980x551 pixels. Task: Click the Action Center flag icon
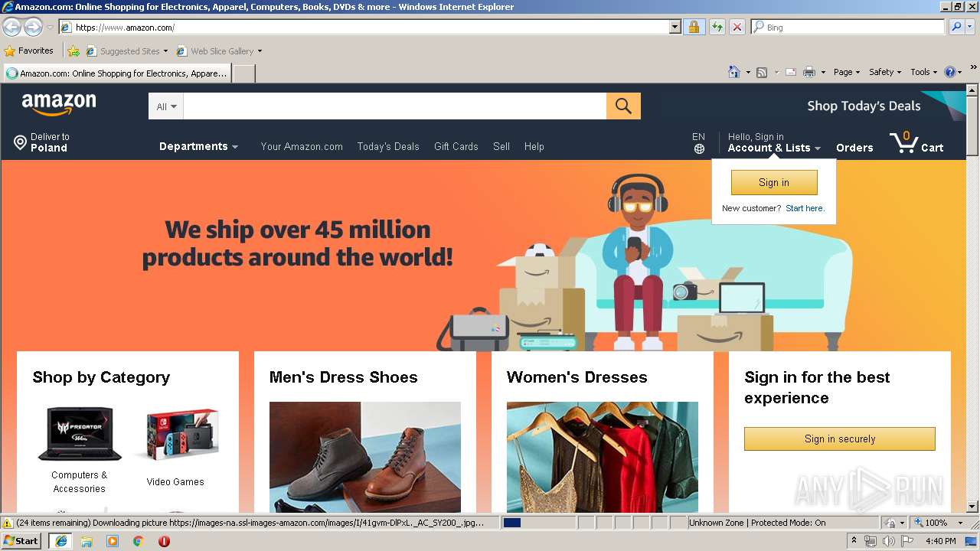[x=907, y=541]
